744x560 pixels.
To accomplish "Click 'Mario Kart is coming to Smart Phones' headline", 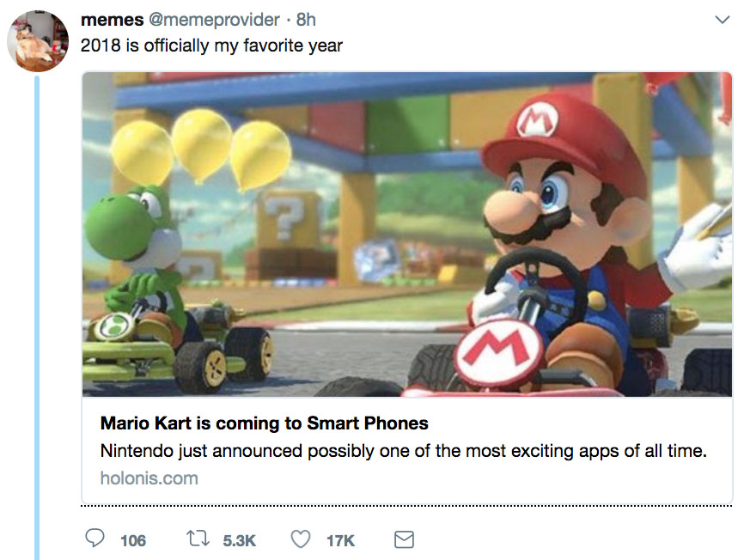I will click(264, 423).
